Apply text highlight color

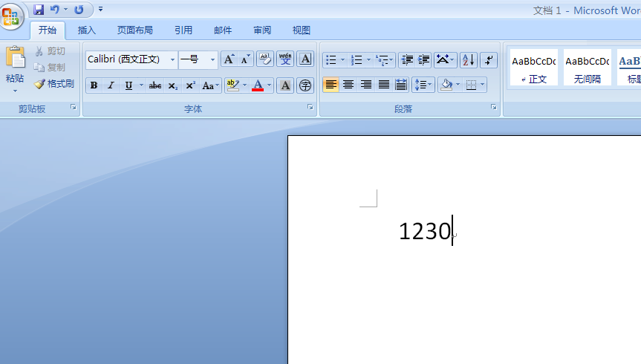point(232,85)
